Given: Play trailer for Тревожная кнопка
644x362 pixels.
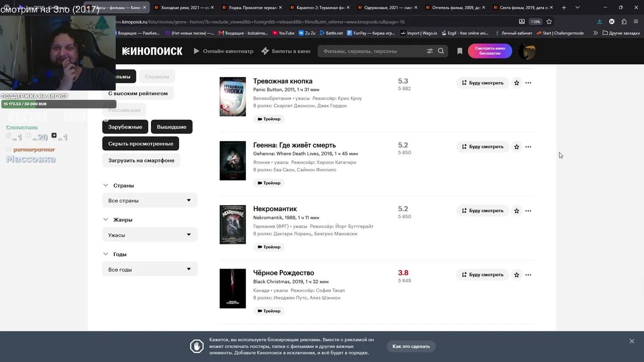Looking at the screenshot, I should tap(269, 119).
